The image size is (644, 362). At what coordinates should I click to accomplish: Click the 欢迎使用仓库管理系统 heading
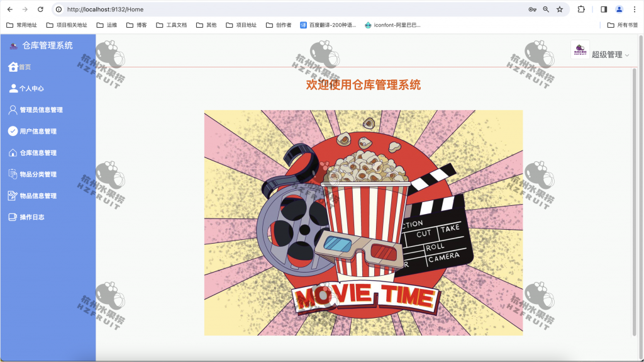tap(364, 85)
